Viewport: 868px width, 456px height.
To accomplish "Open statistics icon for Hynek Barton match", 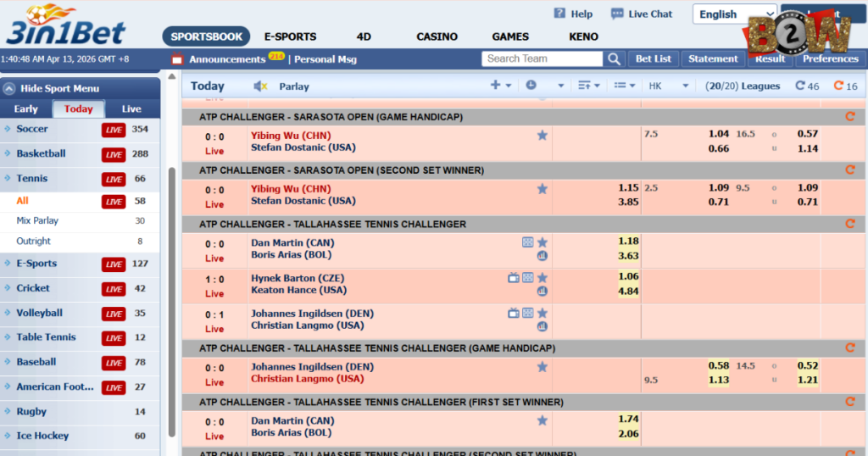I will point(542,291).
